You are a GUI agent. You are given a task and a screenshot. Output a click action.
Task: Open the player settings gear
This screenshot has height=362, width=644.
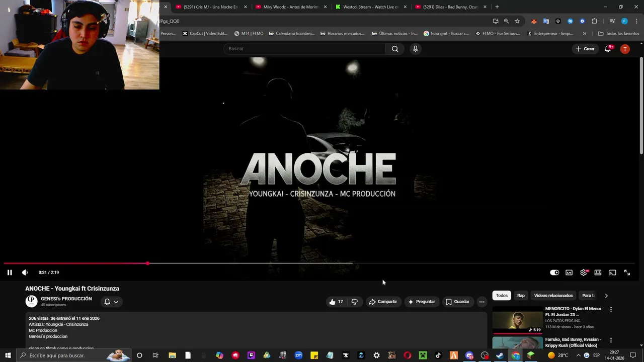coord(584,273)
